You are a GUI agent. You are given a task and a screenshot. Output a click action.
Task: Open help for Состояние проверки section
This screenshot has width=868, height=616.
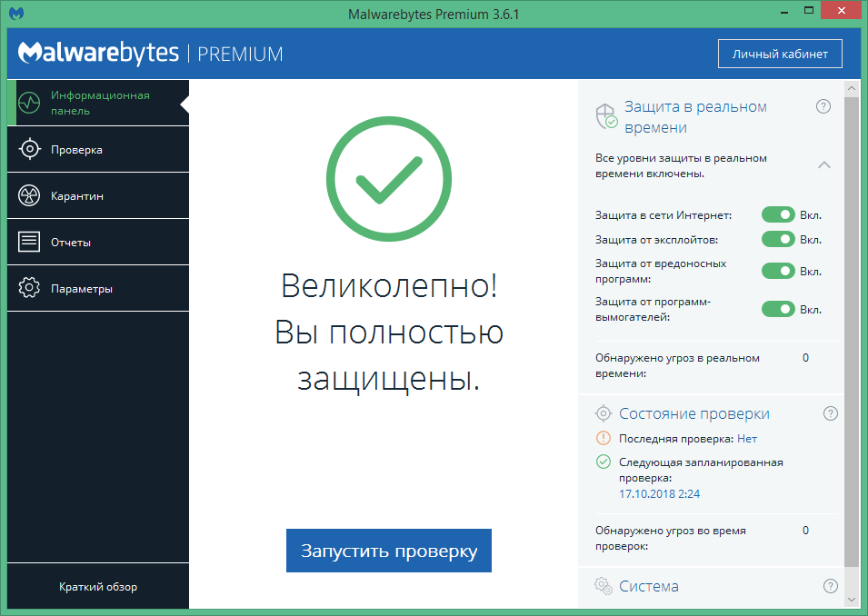[830, 413]
